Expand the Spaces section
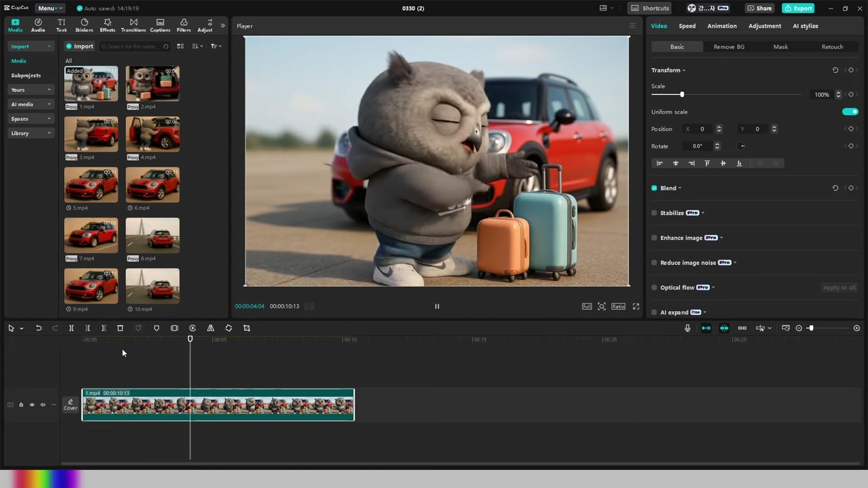The width and height of the screenshot is (868, 488). point(30,119)
